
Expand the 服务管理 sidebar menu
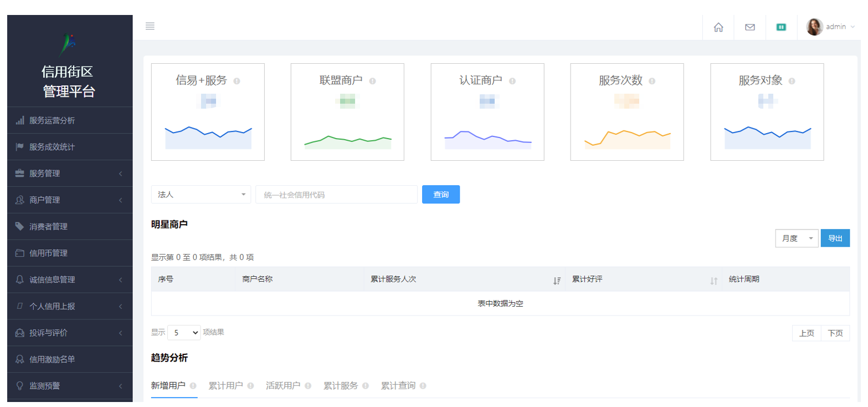point(70,174)
